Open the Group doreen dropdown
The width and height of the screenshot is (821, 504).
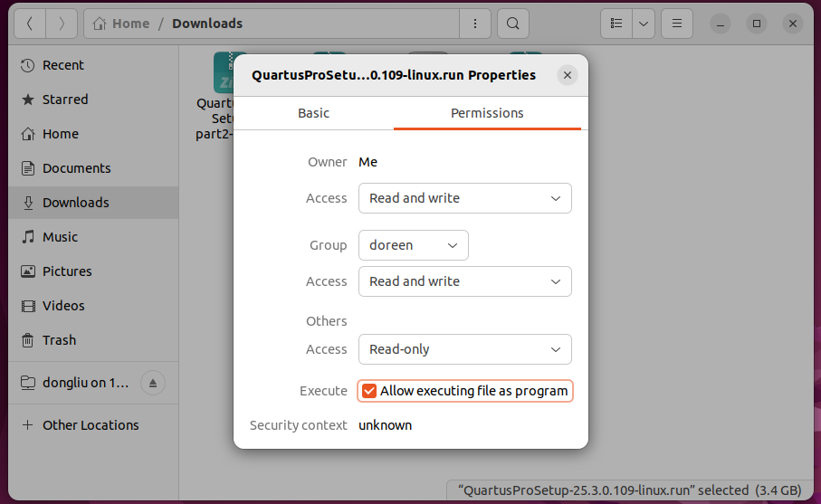[413, 245]
